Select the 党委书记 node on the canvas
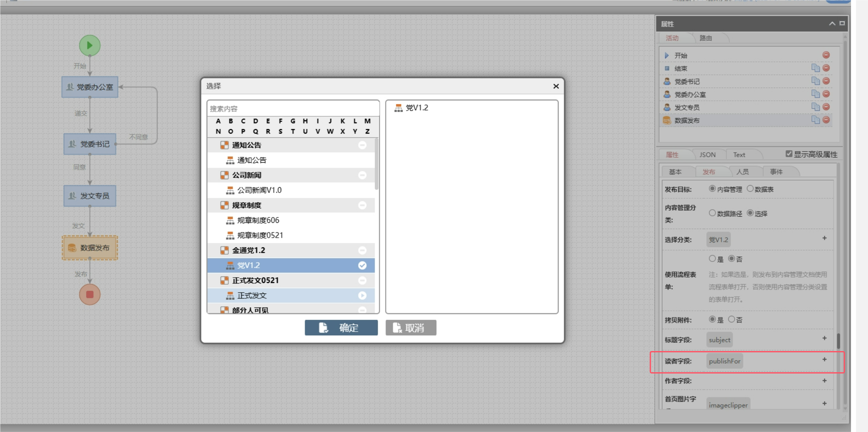868x432 pixels. click(x=90, y=144)
